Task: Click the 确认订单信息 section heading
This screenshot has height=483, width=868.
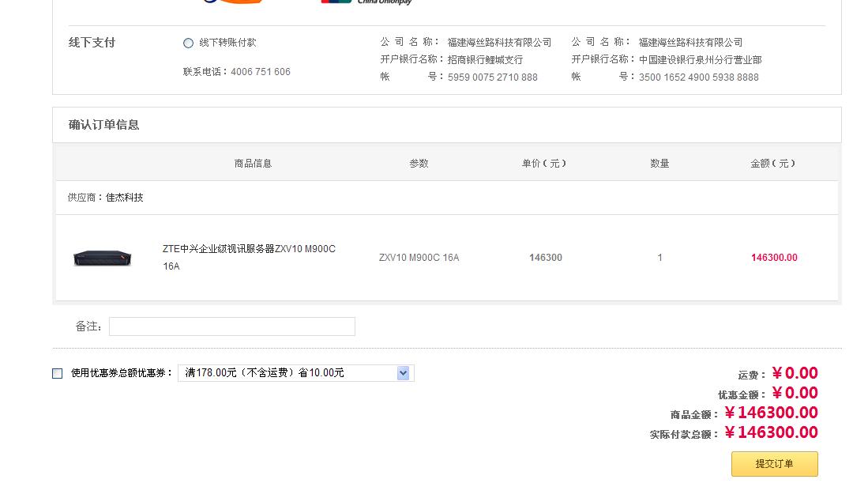Action: (103, 125)
